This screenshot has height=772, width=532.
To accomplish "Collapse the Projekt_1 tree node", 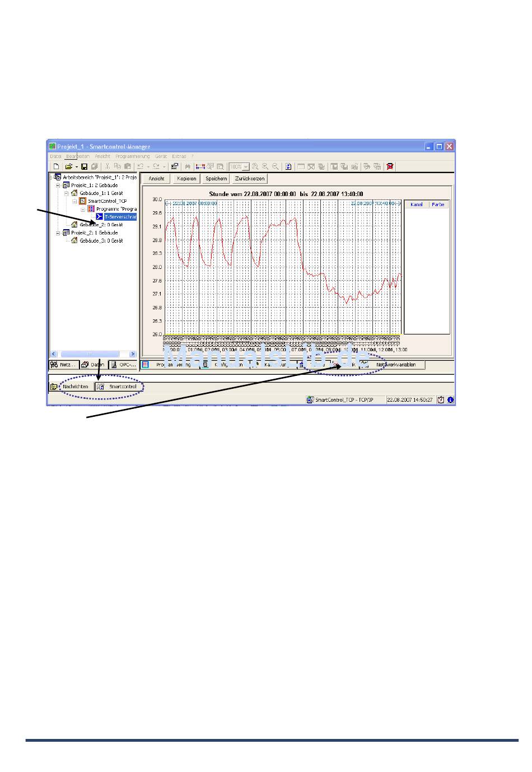I will click(x=58, y=185).
